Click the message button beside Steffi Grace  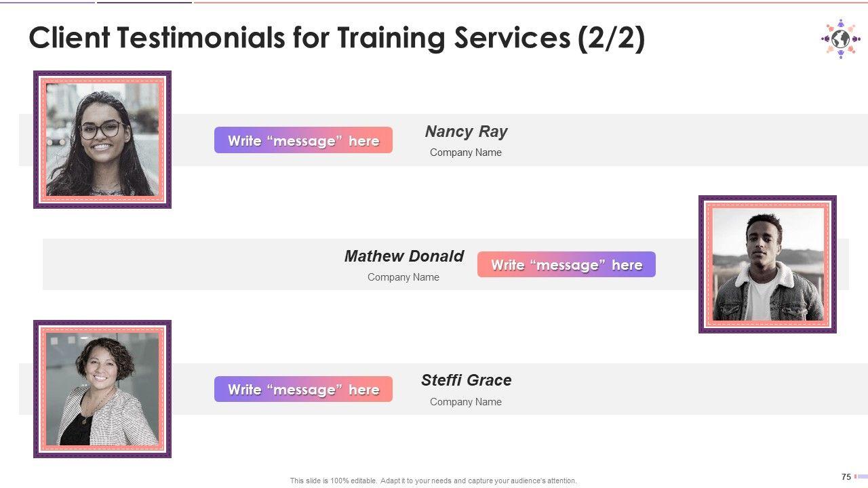[303, 389]
